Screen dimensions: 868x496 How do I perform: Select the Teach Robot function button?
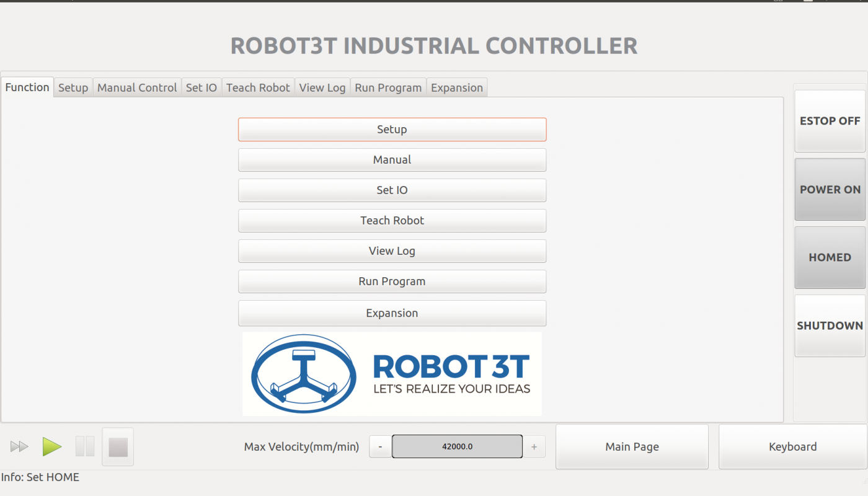[x=392, y=221]
